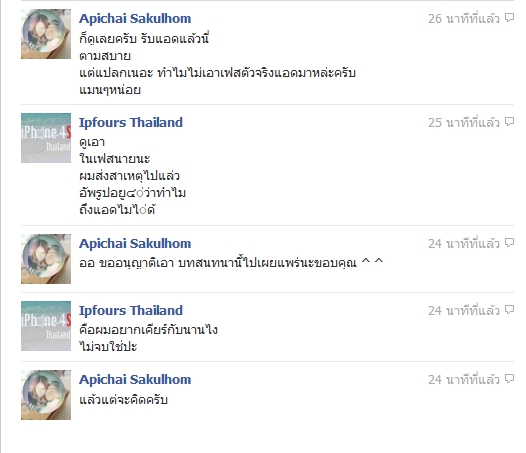Click the 25 นาทีที่แล้ว timestamp
This screenshot has height=453, width=526.
464,122
